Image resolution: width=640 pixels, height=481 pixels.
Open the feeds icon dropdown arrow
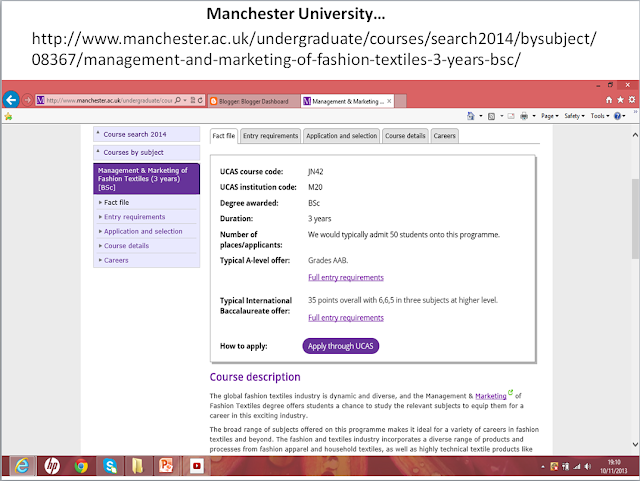pyautogui.click(x=502, y=116)
